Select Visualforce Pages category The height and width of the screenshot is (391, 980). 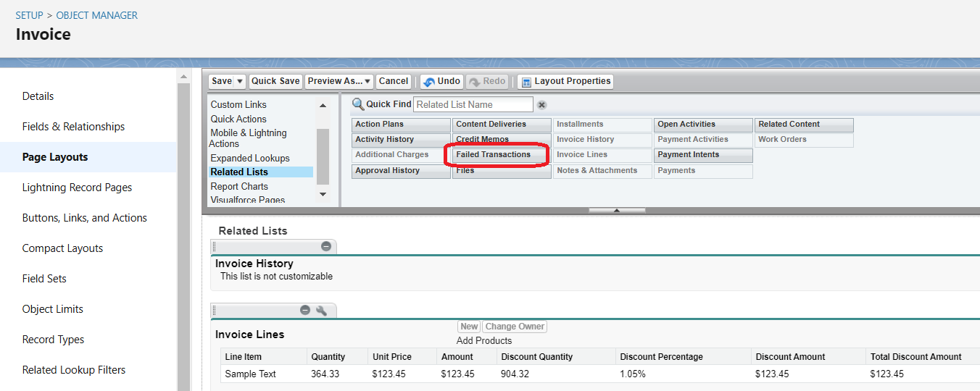pyautogui.click(x=248, y=200)
